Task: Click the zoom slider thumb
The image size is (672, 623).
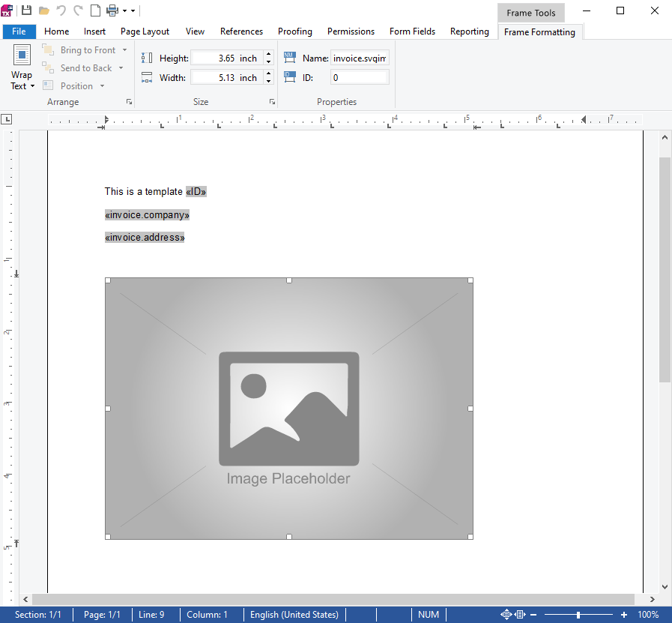Action: (x=578, y=615)
